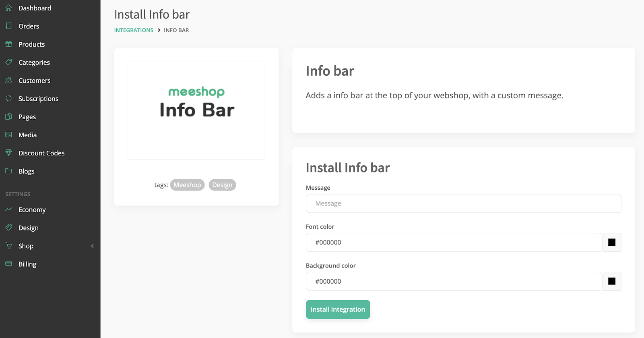
Task: Click the Design tag pill
Action: [x=222, y=185]
